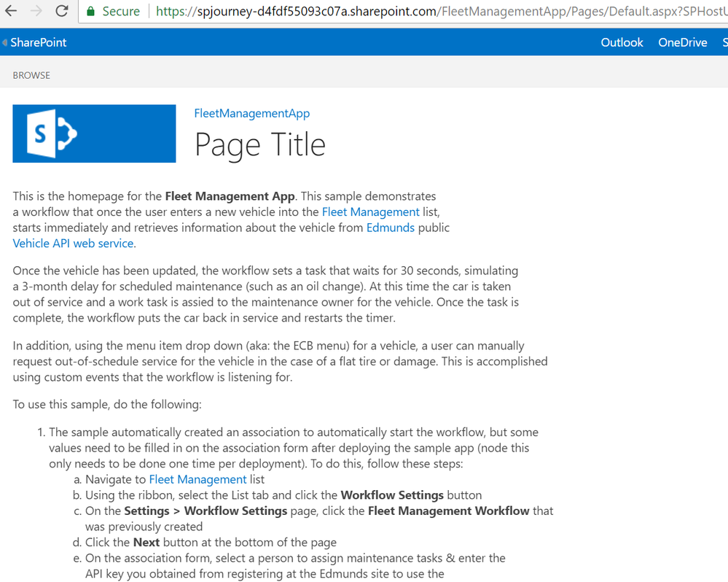Open the Fleet Management list link in the intro paragraph
This screenshot has width=728, height=582.
370,212
